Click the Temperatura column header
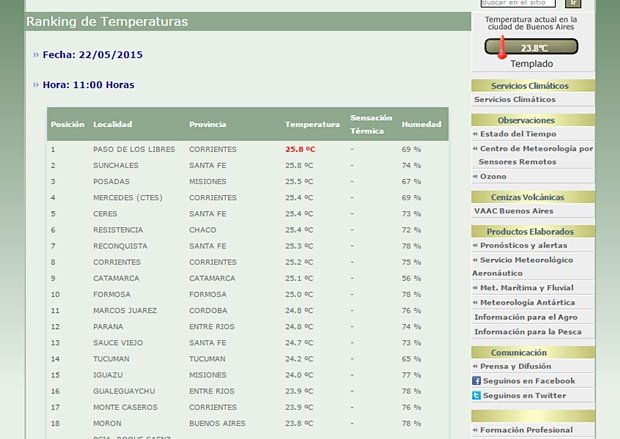Image resolution: width=620 pixels, height=439 pixels. click(x=312, y=125)
